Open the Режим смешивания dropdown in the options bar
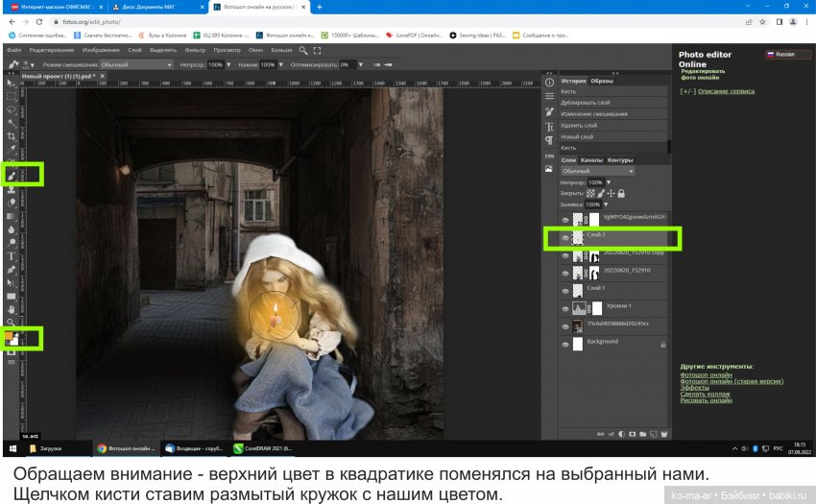Screen dimensions: 816x504 pos(136,64)
